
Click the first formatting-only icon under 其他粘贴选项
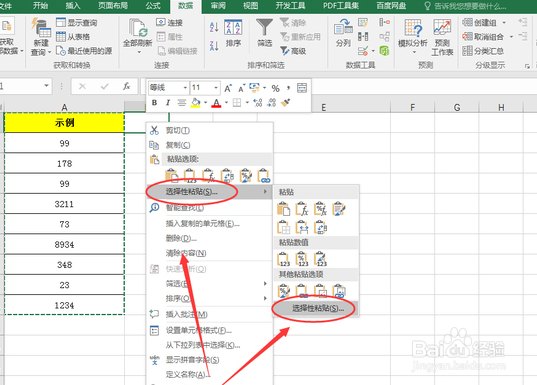pos(284,290)
